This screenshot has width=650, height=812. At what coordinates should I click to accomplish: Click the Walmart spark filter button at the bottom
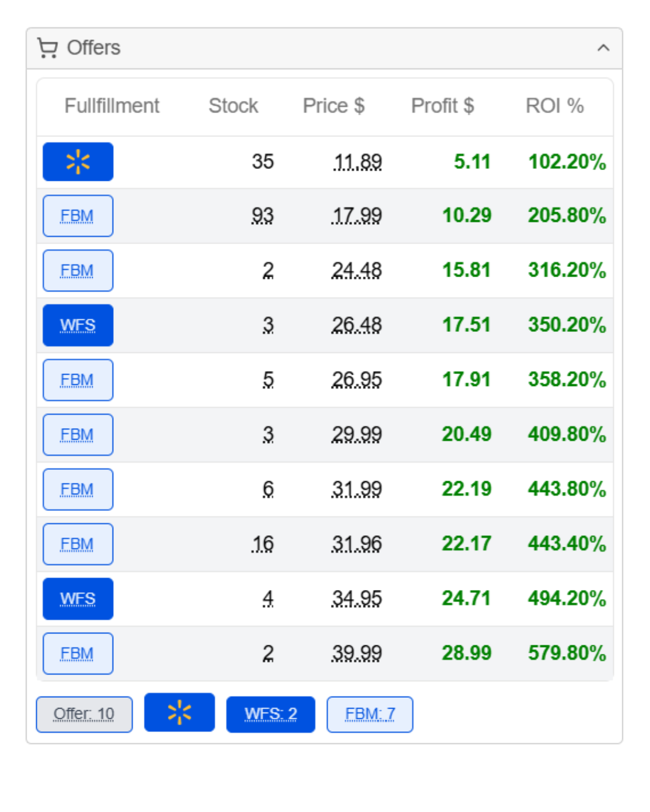[179, 712]
